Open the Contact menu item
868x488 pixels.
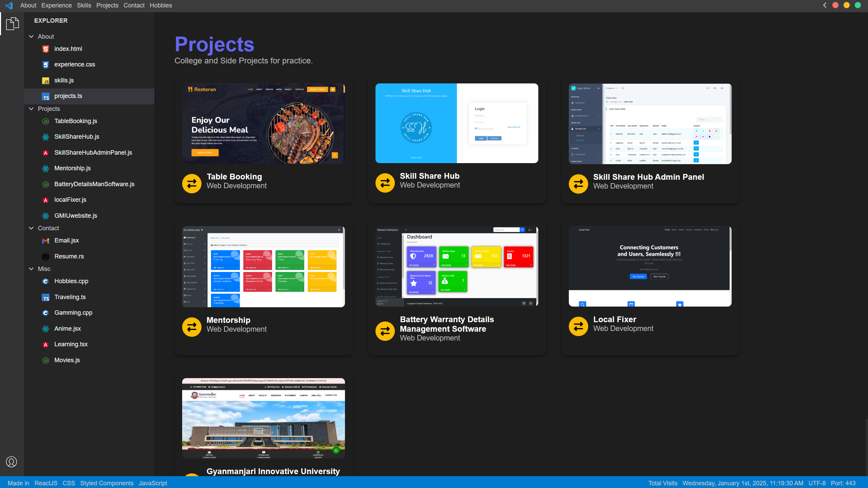pos(134,5)
